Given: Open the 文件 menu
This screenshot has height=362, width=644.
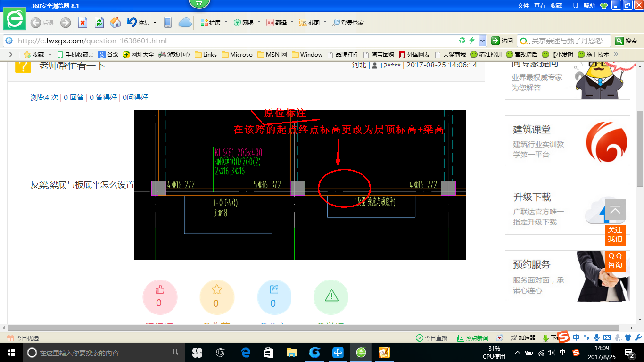Looking at the screenshot, I should (523, 6).
